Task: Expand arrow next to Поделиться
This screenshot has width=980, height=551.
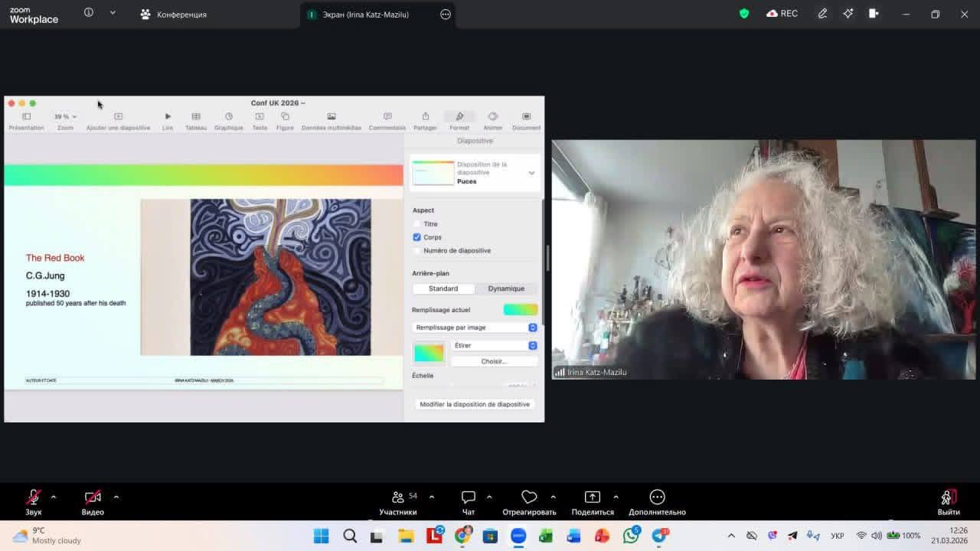Action: click(616, 497)
